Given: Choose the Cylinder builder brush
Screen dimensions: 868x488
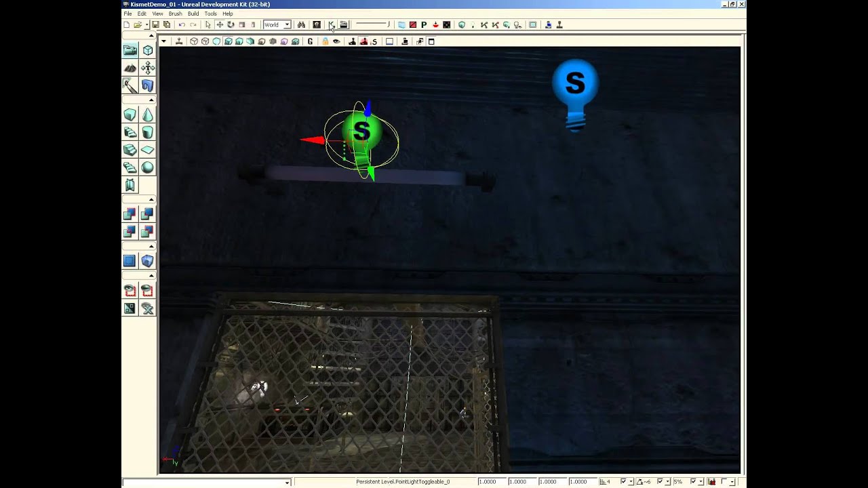Looking at the screenshot, I should (147, 133).
